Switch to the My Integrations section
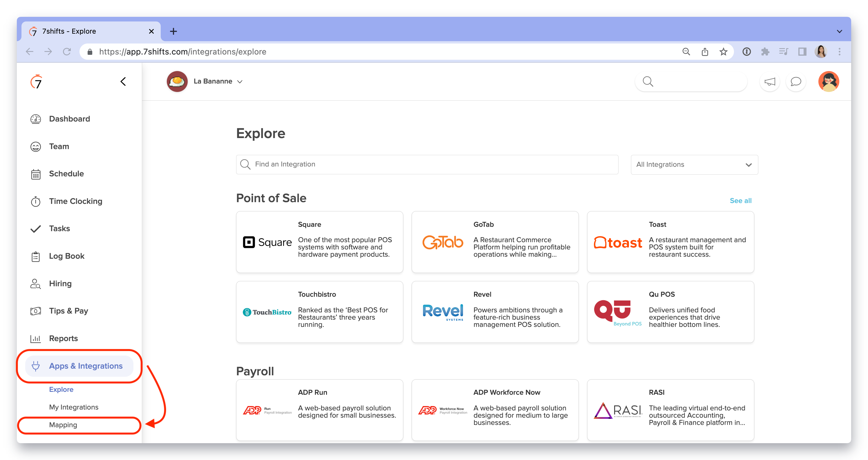The width and height of the screenshot is (868, 460). point(73,407)
